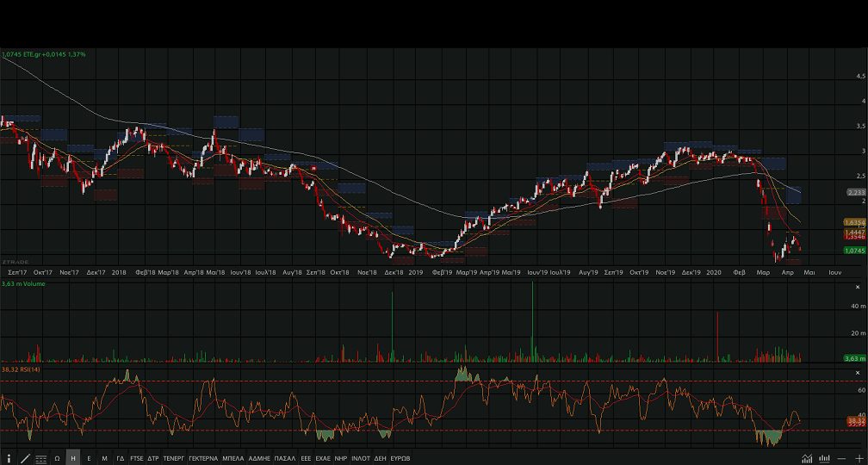The height and width of the screenshot is (465, 868).
Task: Close the RSI(14) indicator panel
Action: coord(857,371)
